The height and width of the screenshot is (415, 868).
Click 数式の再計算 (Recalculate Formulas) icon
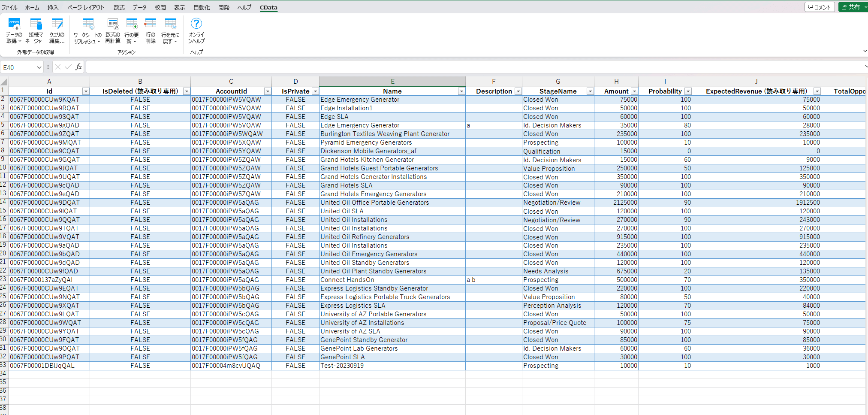pyautogui.click(x=112, y=30)
